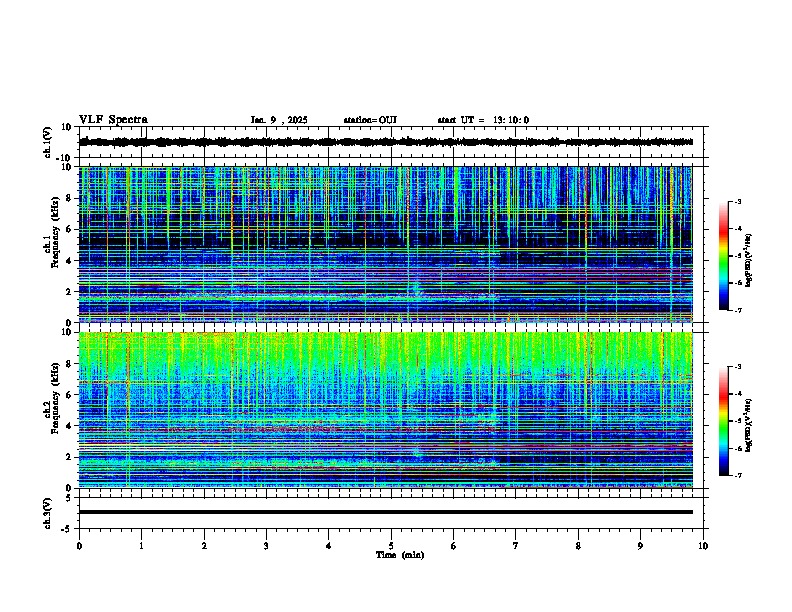Viewport: 792px width, 612px height.
Task: Click the "start UT = 13:10:0" header text
Action: pos(483,120)
